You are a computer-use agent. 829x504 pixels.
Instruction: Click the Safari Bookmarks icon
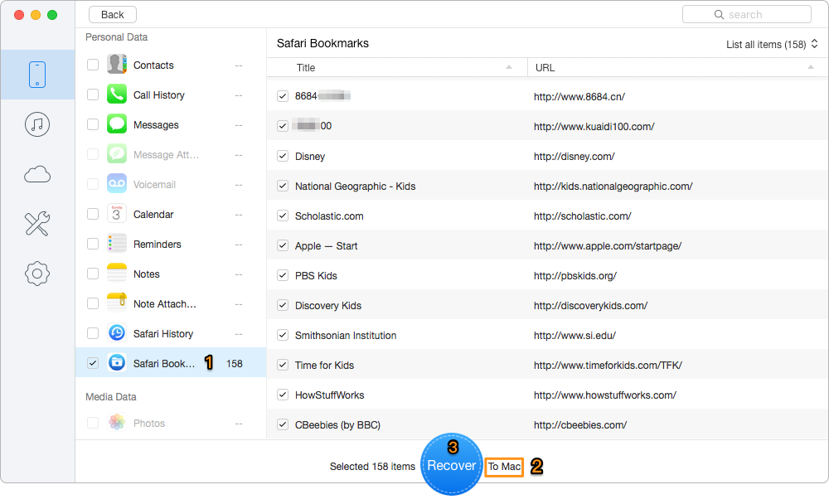[x=117, y=363]
